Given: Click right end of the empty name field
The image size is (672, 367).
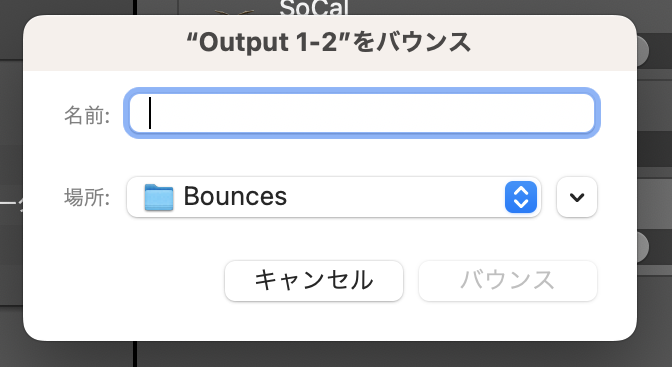Looking at the screenshot, I should pos(587,113).
